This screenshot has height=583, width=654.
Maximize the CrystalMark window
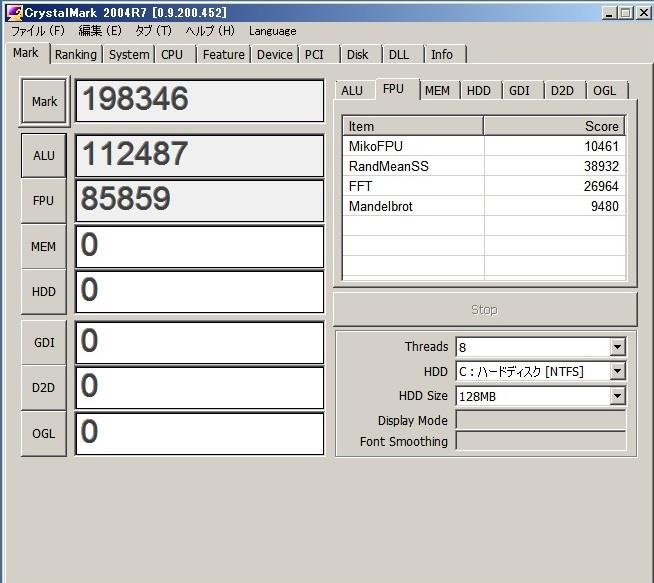click(626, 13)
